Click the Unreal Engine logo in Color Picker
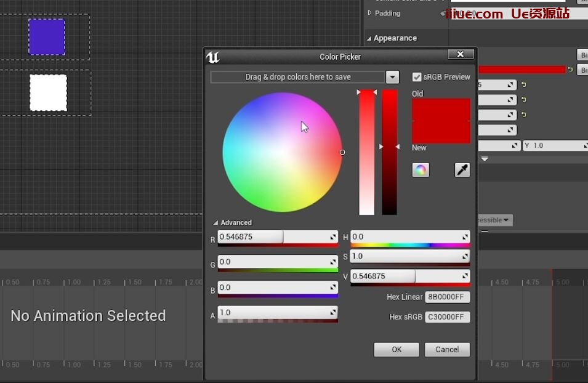This screenshot has width=588, height=383. pos(213,57)
